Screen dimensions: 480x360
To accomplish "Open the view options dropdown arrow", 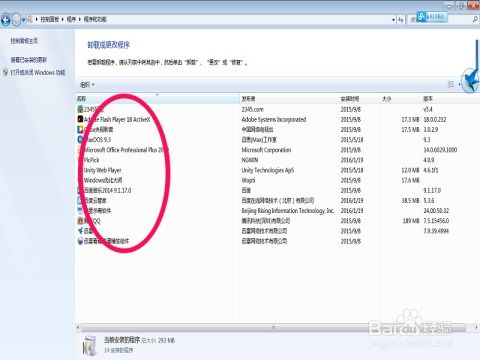I will (x=459, y=85).
